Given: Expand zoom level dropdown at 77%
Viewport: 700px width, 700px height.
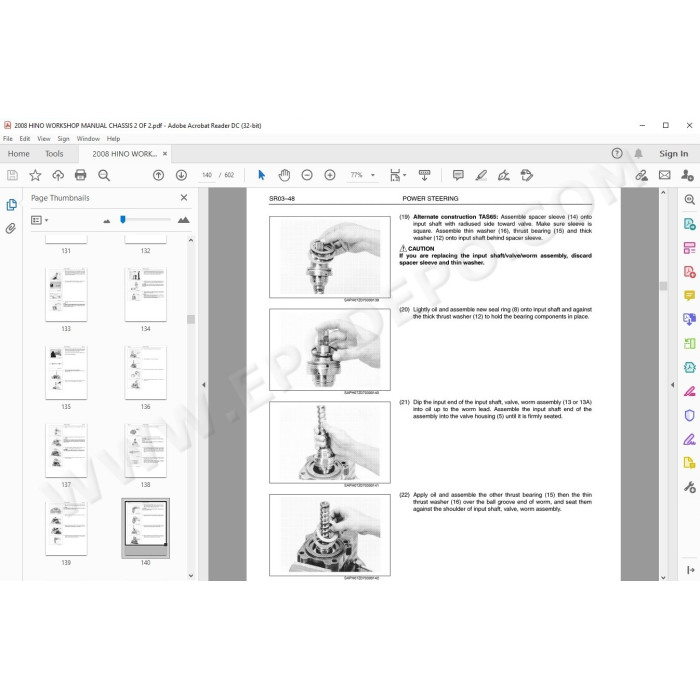Looking at the screenshot, I should (x=373, y=175).
